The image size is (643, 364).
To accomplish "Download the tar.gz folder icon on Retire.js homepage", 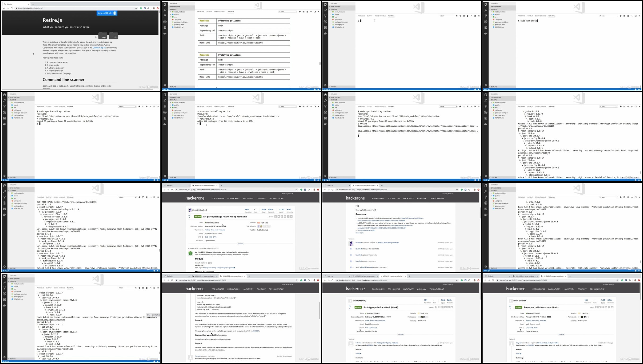I will click(x=103, y=36).
